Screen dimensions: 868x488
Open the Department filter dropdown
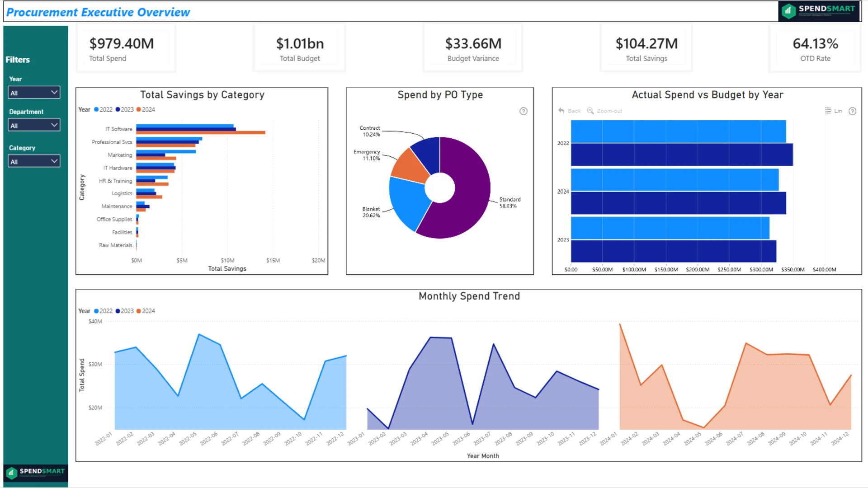pos(34,125)
